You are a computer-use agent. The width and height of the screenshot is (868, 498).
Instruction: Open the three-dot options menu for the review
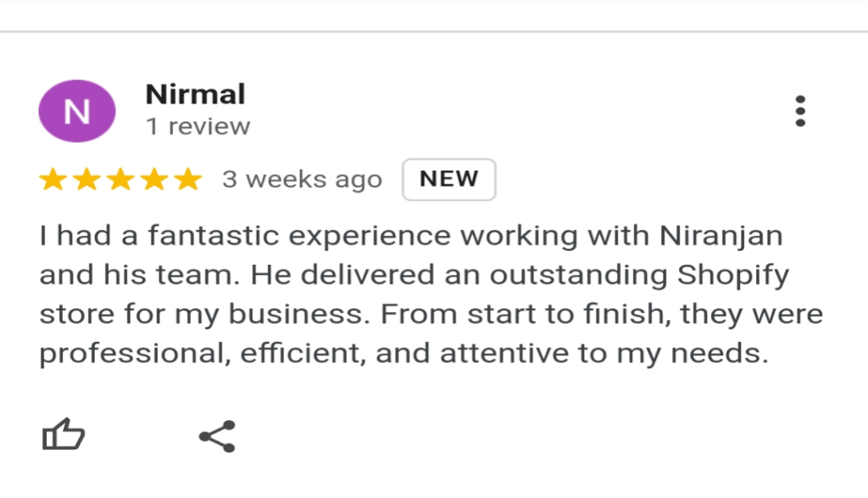click(x=800, y=111)
